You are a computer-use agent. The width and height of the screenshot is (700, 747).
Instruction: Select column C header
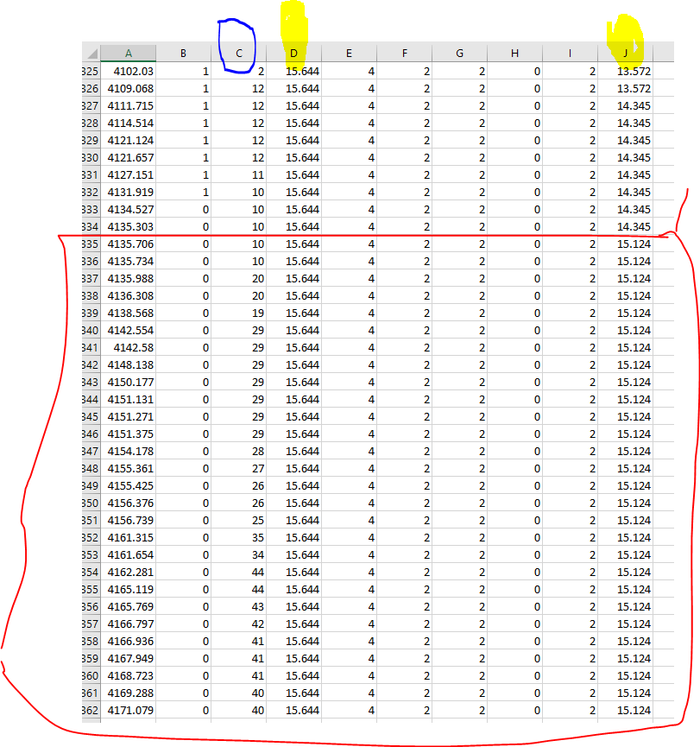tap(238, 54)
